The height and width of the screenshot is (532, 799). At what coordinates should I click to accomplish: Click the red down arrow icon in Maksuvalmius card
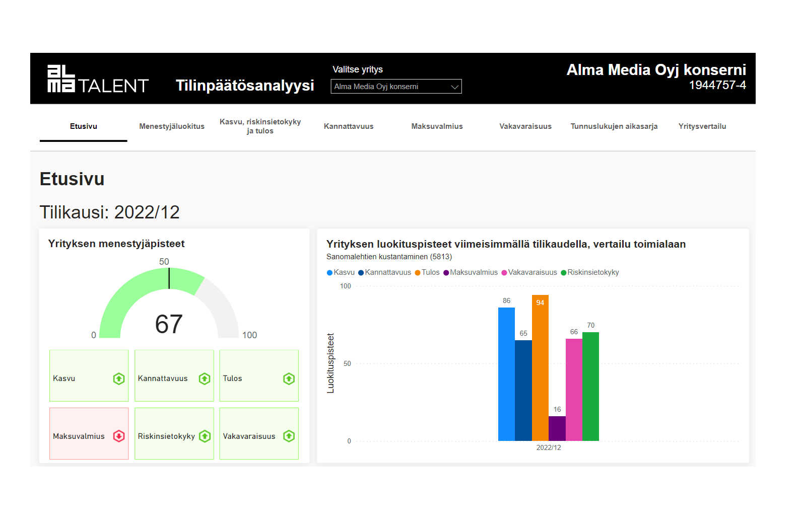[x=119, y=436]
